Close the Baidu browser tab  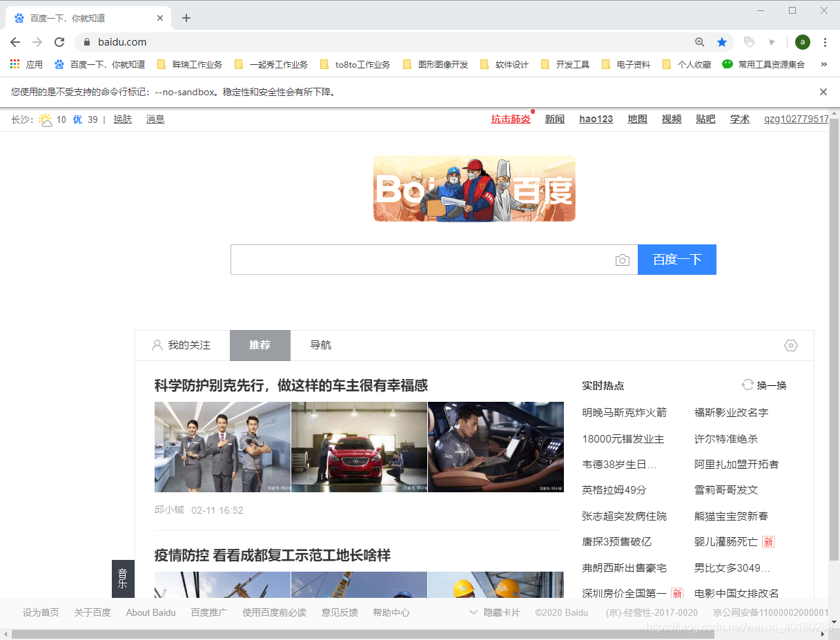point(160,18)
